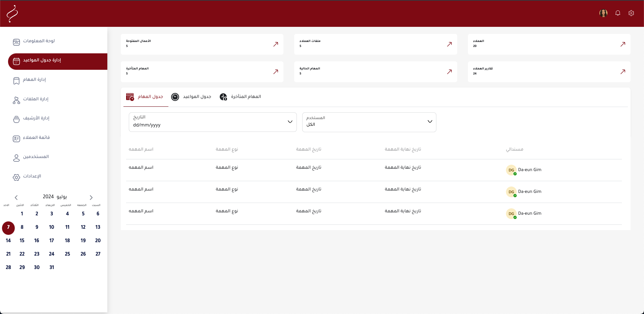Click the app logo in header
Viewport: 644px width, 314px height.
[x=12, y=14]
